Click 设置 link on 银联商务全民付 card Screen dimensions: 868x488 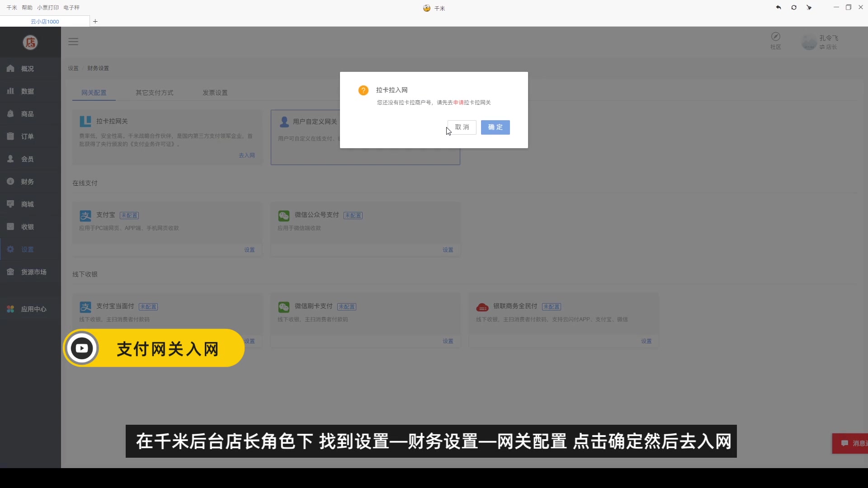(x=646, y=341)
